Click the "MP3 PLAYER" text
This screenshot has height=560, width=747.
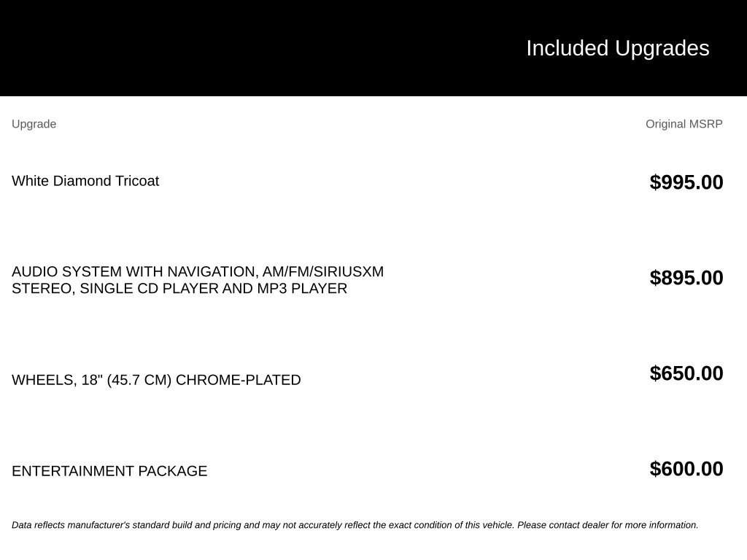pos(302,289)
